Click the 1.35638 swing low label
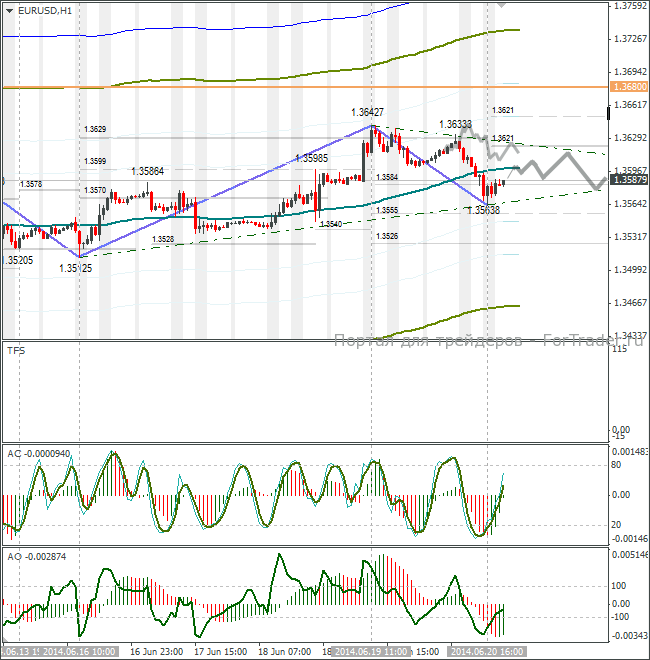This screenshot has width=650, height=660. tap(483, 209)
